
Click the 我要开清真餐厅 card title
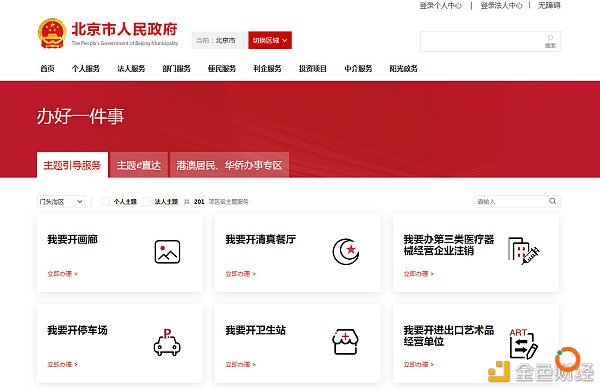point(261,240)
